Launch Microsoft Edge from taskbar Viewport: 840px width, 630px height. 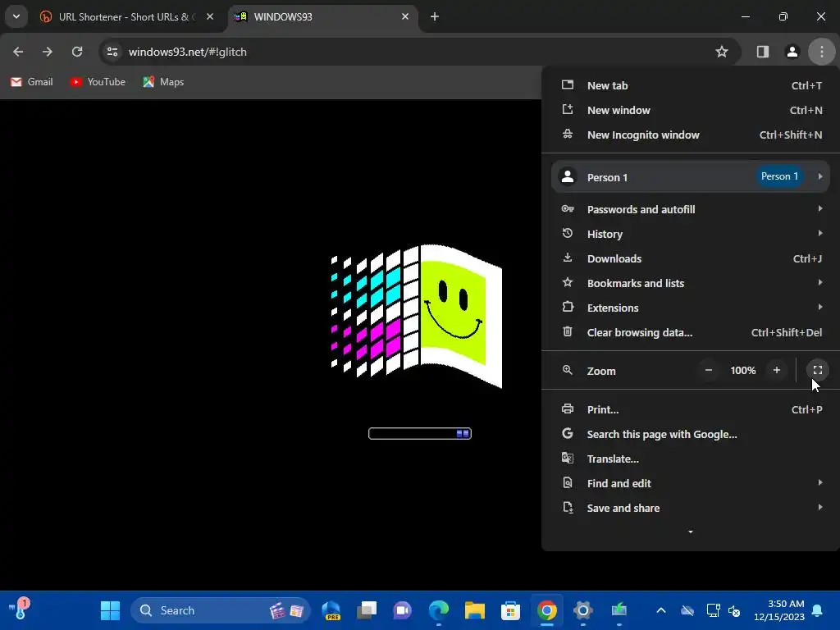[439, 610]
